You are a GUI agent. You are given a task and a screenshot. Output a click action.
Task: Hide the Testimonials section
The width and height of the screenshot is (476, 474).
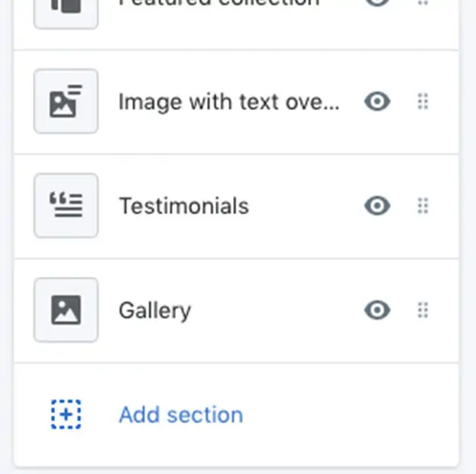pyautogui.click(x=377, y=206)
